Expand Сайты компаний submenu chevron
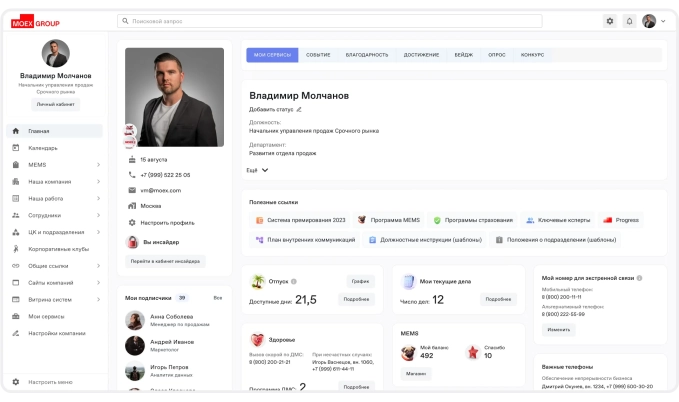This screenshot has width=679, height=402. 98,282
